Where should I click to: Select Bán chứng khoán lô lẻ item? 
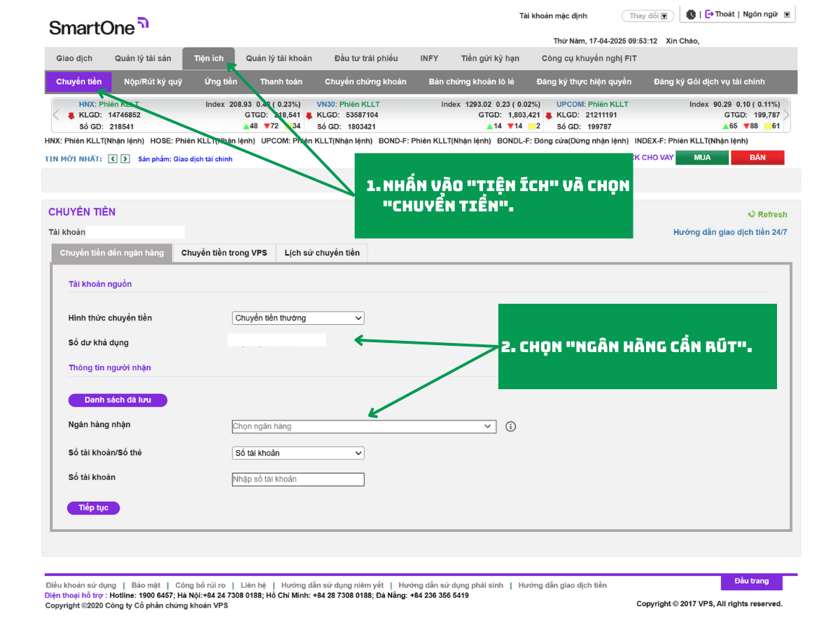coord(471,82)
